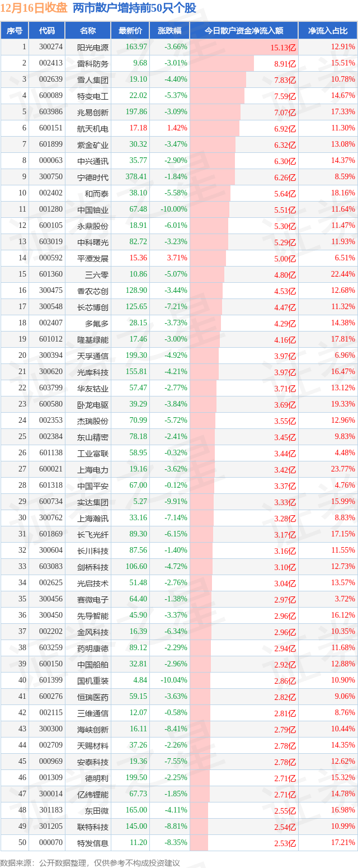Screen dimensions: 358x868
Task: Click 赛微电子 inflow ratio 3.72%
Action: point(345,599)
